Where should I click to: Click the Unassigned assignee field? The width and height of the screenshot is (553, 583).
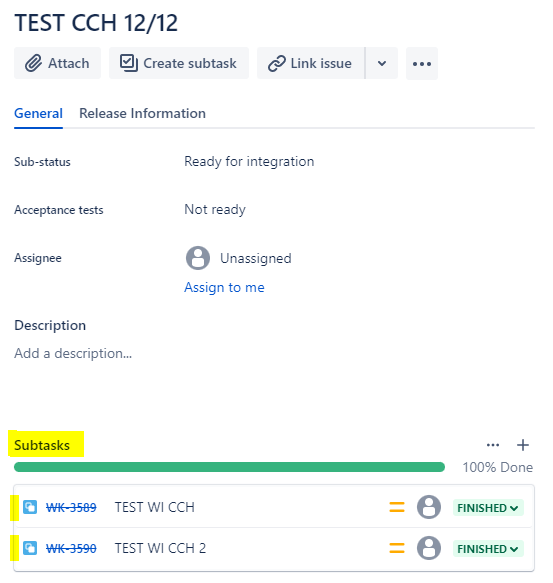(x=238, y=258)
